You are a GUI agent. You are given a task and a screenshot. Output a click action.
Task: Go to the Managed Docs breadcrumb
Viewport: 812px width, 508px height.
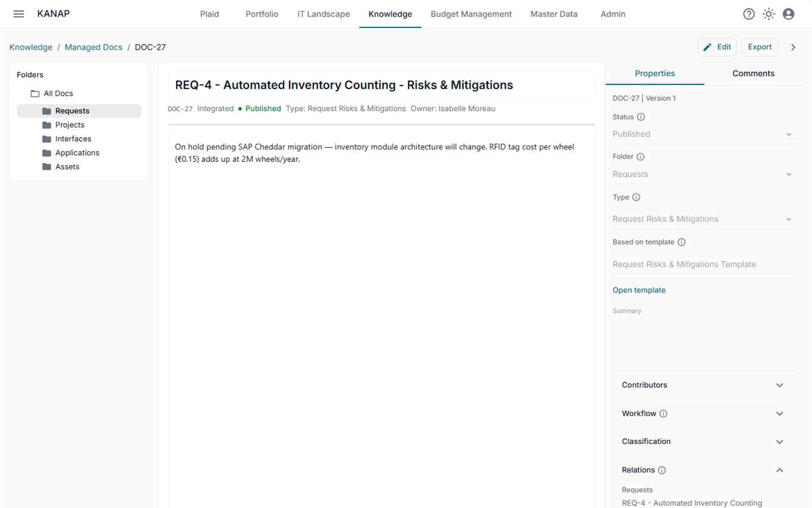[94, 47]
